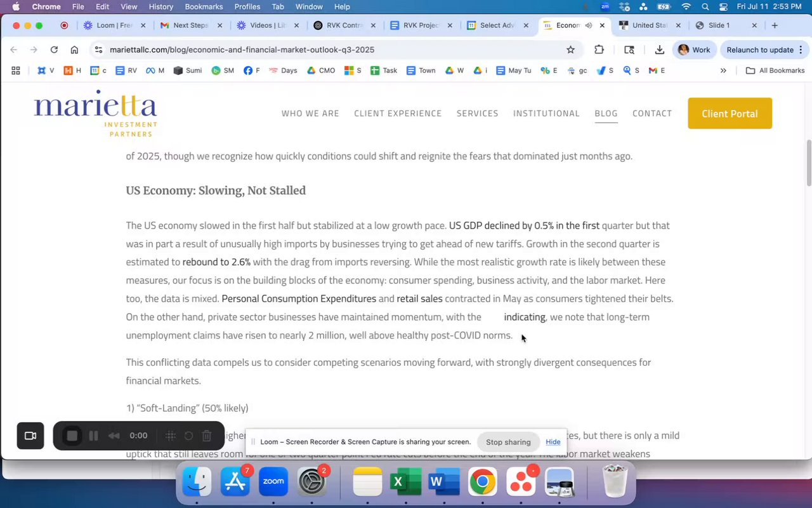Image resolution: width=812 pixels, height=508 pixels.
Task: Open CONTACT navigation item
Action: click(652, 114)
